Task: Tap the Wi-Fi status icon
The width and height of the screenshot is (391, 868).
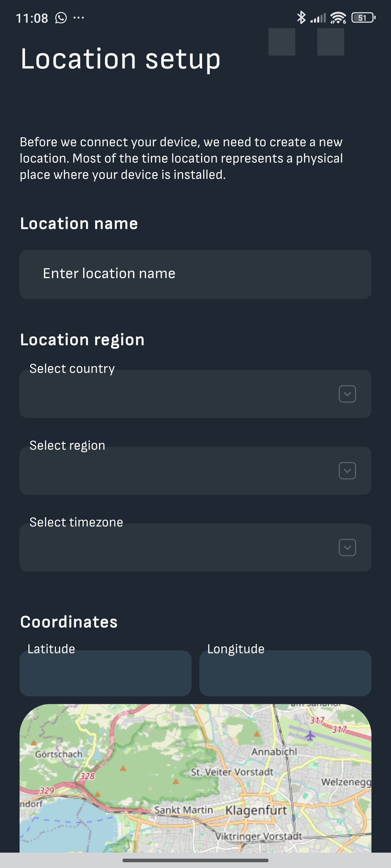Action: [x=338, y=18]
